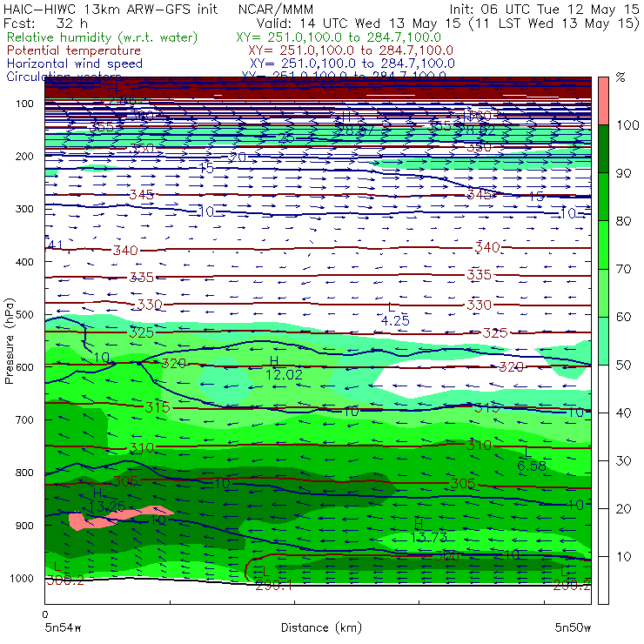The height and width of the screenshot is (644, 644).
Task: Click the title 'HAIC-HIWC 13km ARW-GFS init'
Action: pyautogui.click(x=111, y=9)
